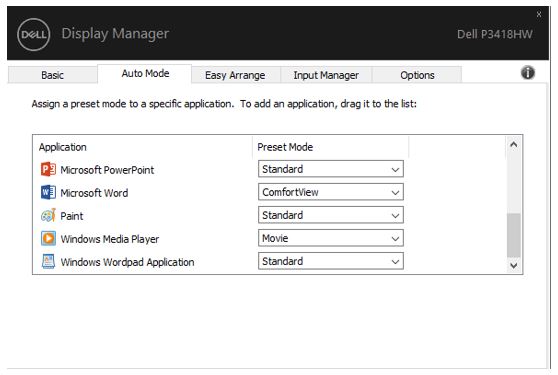
Task: Open the info icon next to Options
Action: coord(527,73)
